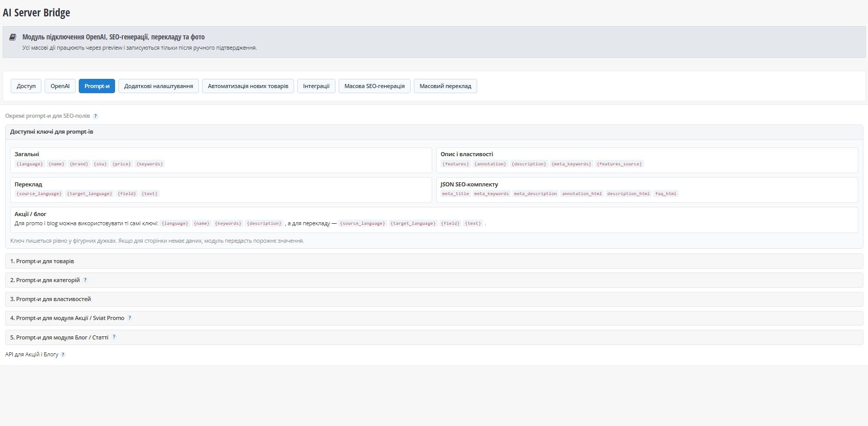Click the {target_language} key in the Акції / блог row

[x=413, y=223]
